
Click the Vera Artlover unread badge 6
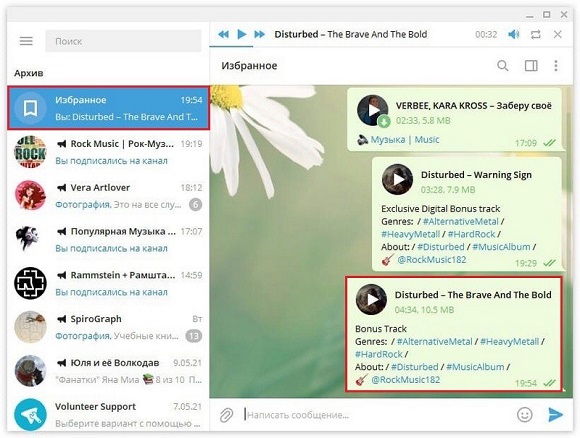click(195, 205)
